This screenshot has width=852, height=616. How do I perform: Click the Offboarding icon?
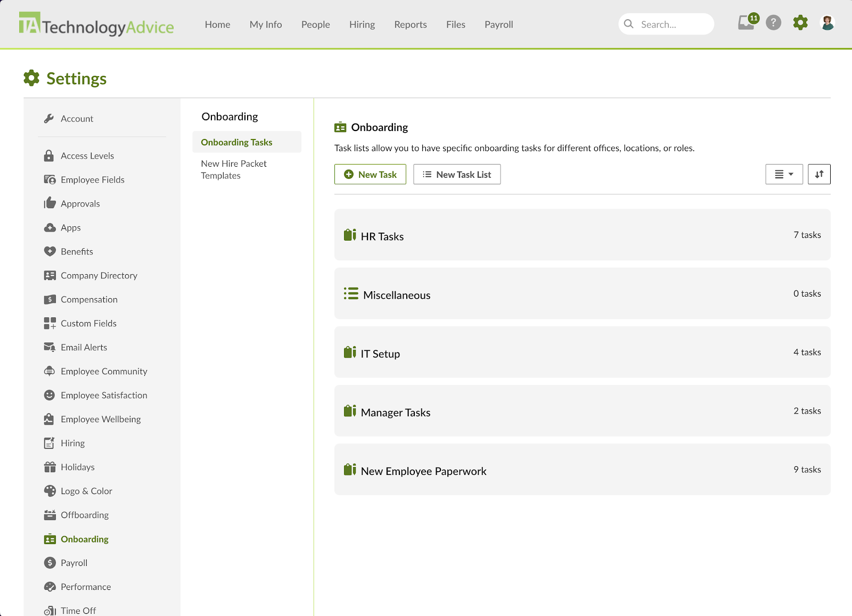[50, 515]
